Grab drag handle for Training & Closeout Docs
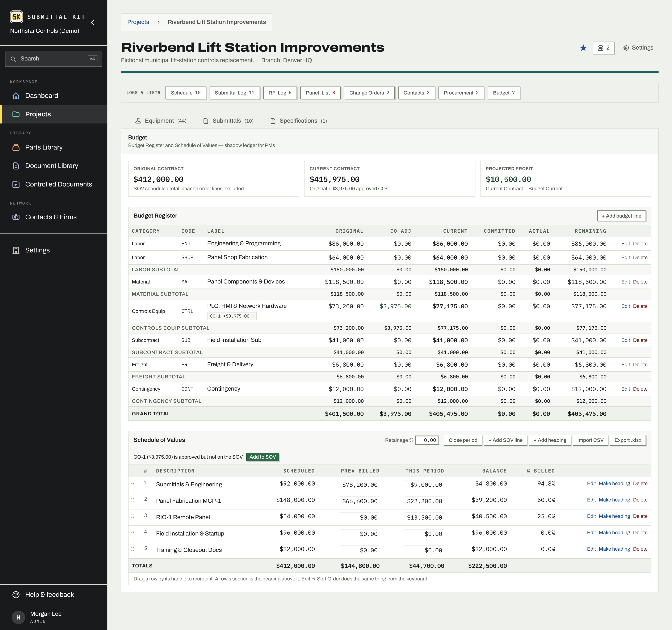The image size is (672, 630). [x=132, y=549]
